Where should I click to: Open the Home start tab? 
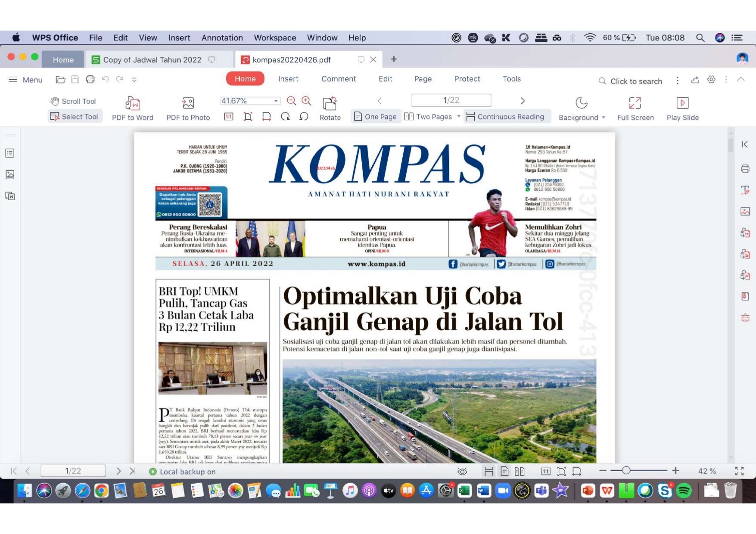click(63, 59)
